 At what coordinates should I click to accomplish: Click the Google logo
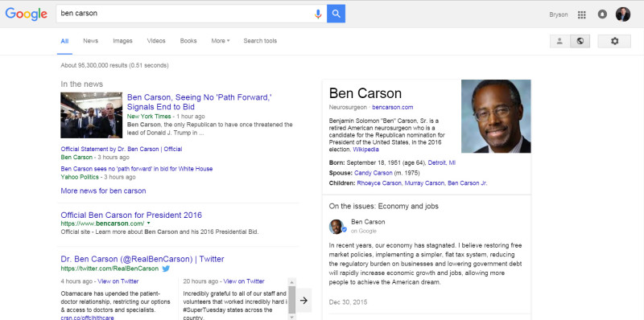(x=27, y=14)
